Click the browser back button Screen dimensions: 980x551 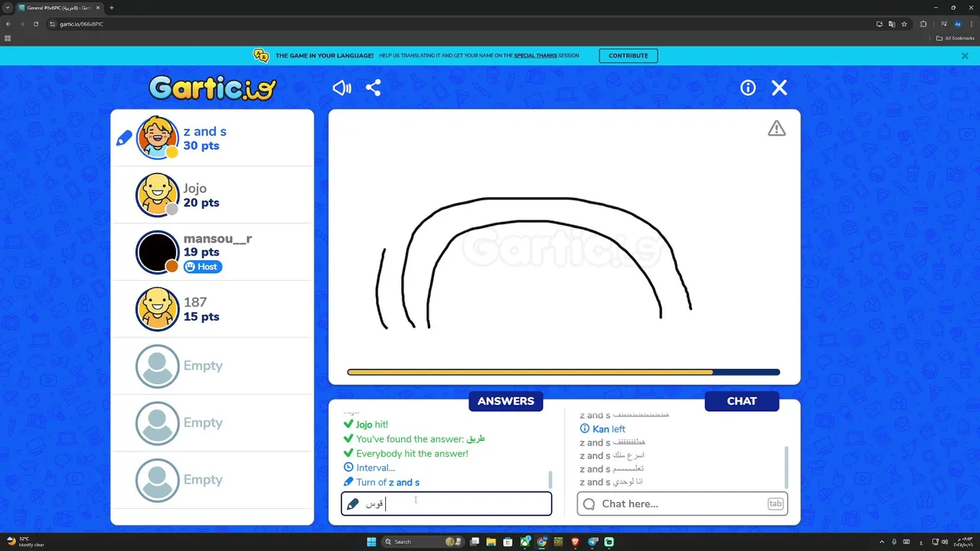point(8,24)
